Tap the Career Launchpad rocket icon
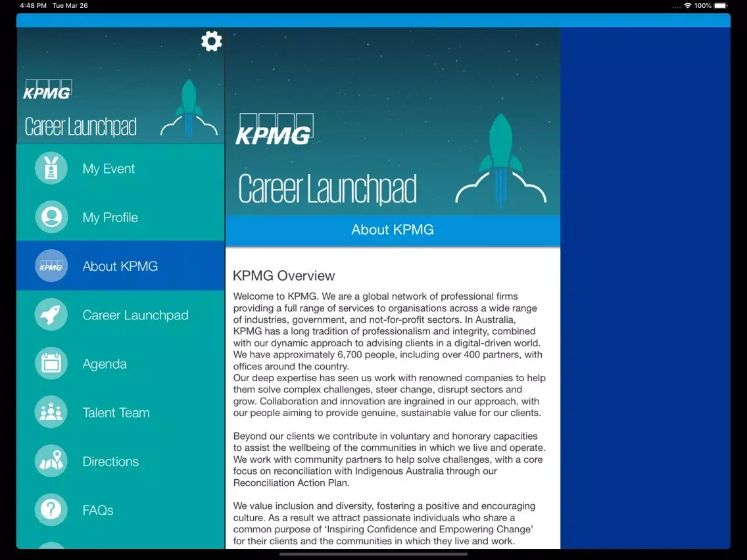The image size is (747, 560). click(51, 315)
